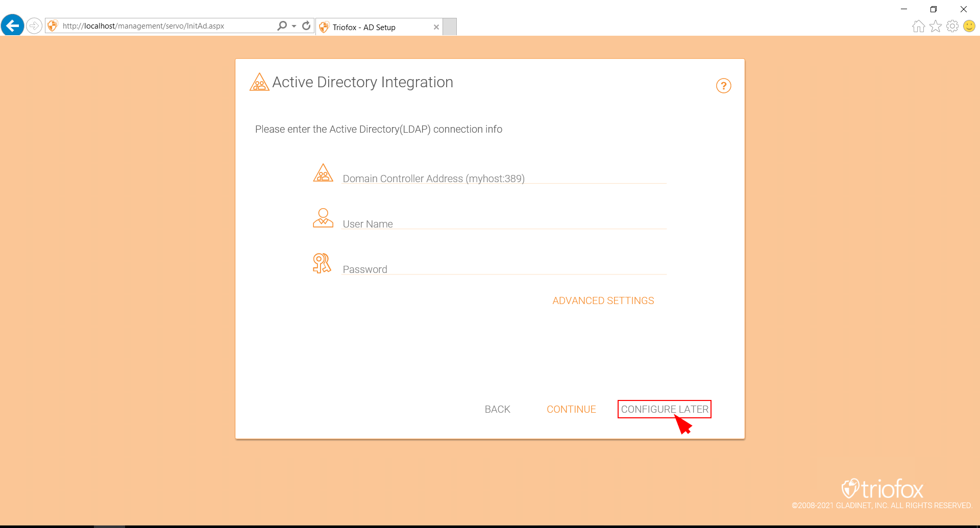Viewport: 980px width, 528px height.
Task: Minimize the browser window
Action: [904, 9]
